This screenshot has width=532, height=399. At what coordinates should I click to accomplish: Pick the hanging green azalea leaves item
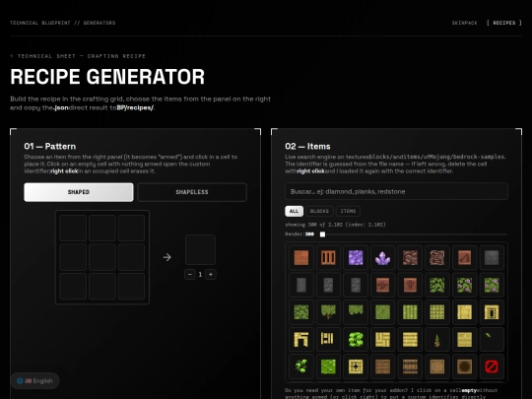tap(356, 312)
